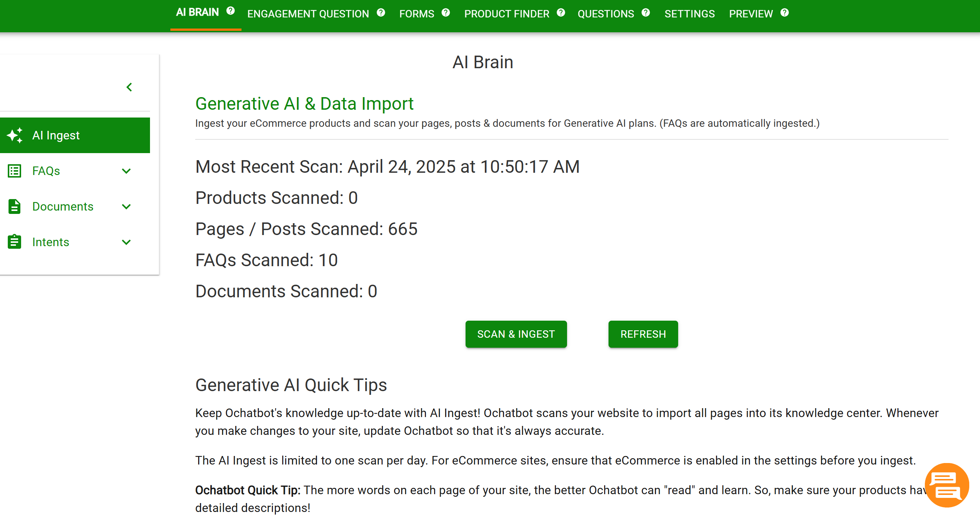This screenshot has width=980, height=519.
Task: Open help icon next to Product Finder
Action: click(x=561, y=13)
